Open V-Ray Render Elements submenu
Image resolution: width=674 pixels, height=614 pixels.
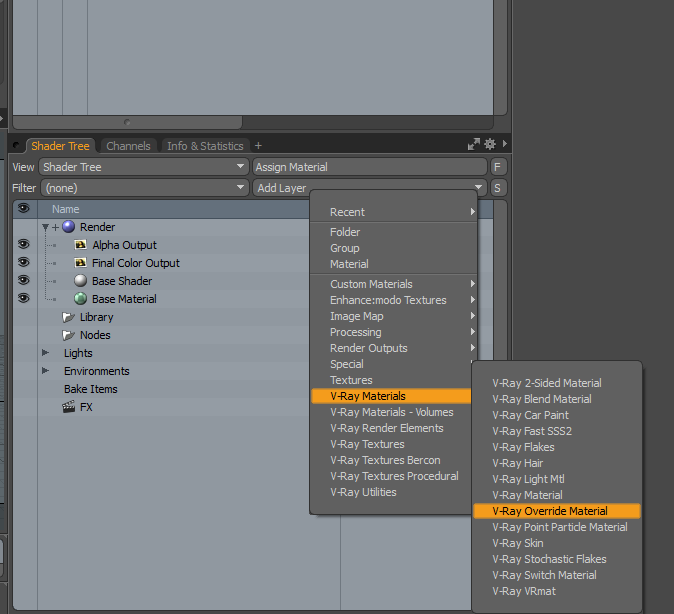pos(392,428)
